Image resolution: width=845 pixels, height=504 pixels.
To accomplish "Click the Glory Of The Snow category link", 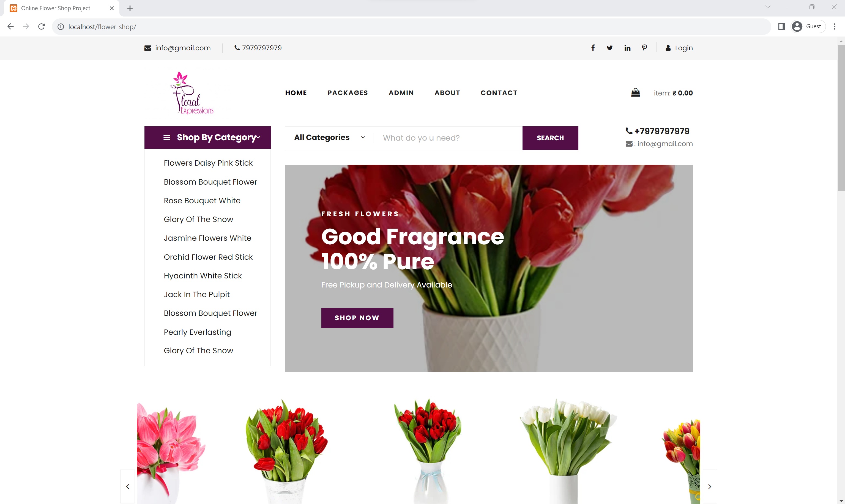I will click(199, 219).
